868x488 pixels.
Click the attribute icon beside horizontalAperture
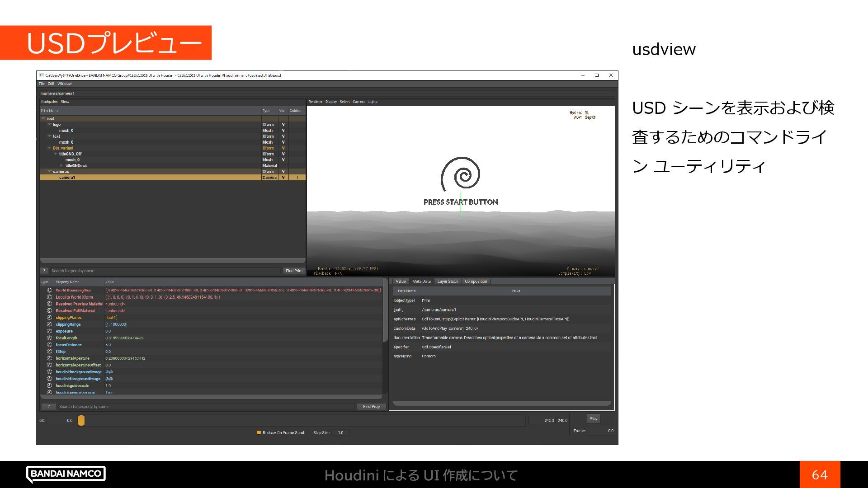[49, 358]
